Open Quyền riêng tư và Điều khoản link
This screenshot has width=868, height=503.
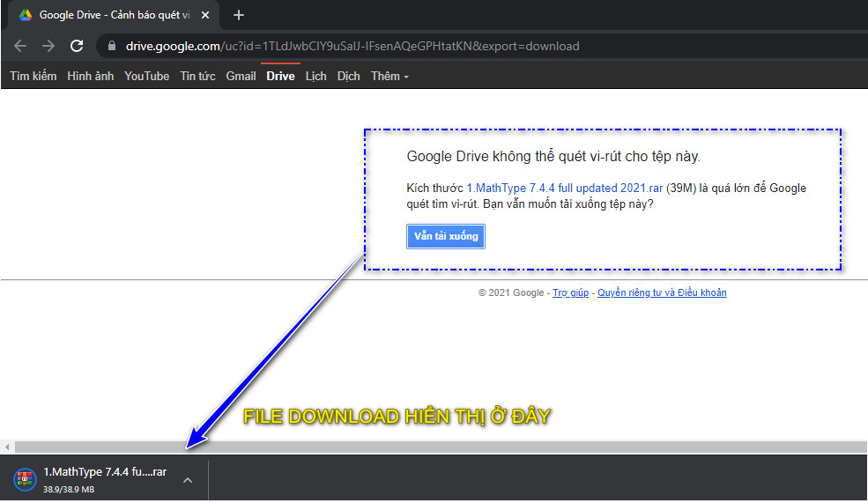tap(662, 292)
